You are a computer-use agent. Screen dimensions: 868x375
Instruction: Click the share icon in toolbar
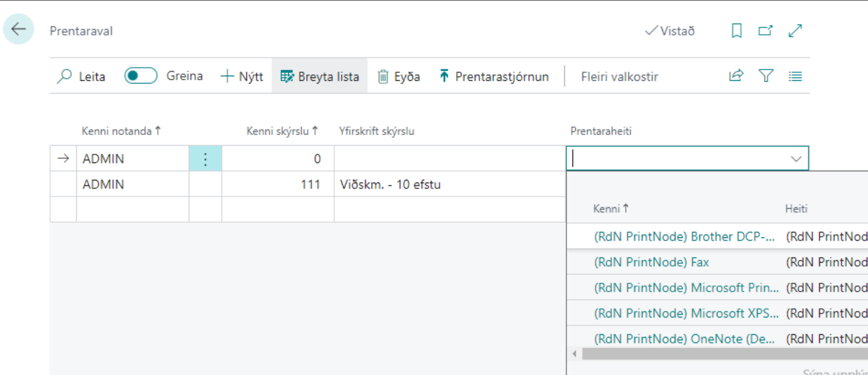point(736,76)
